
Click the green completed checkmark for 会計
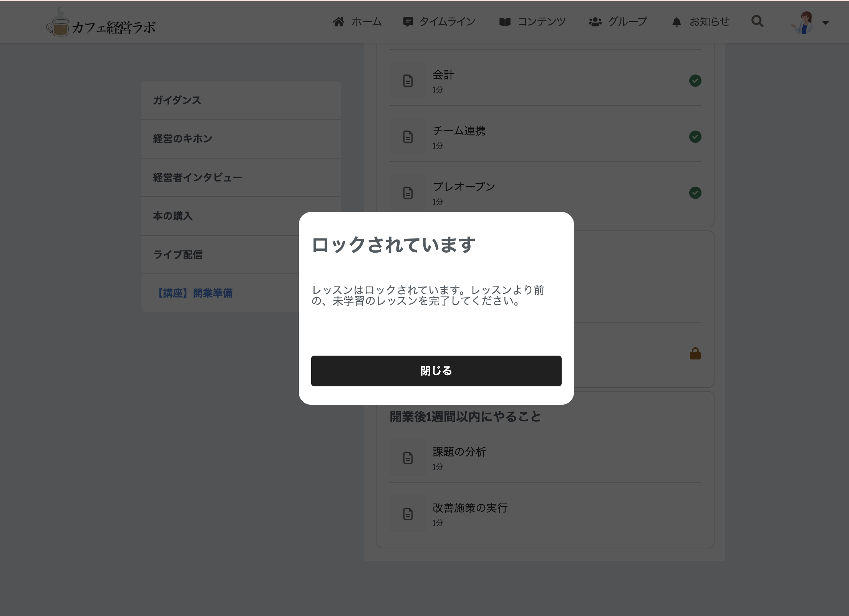[695, 81]
